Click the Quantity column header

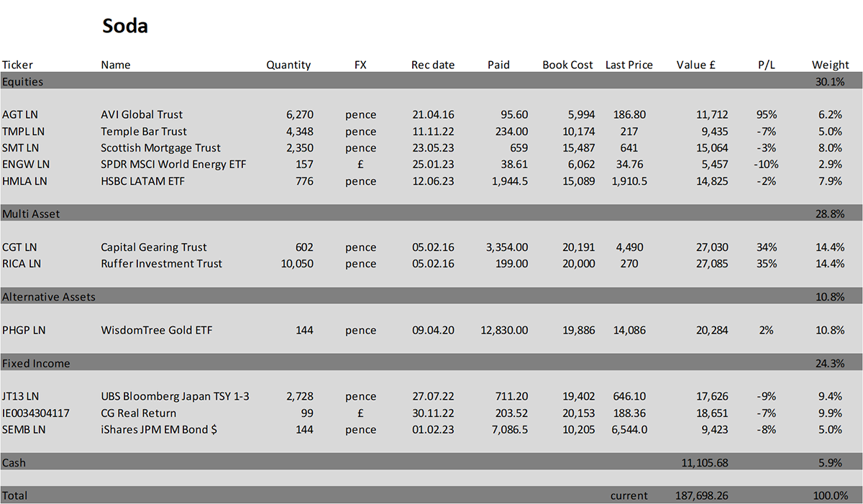point(288,65)
